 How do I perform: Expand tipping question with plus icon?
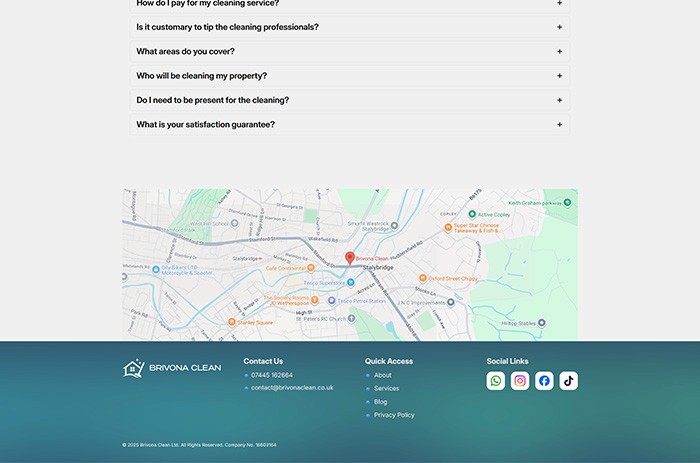click(559, 27)
